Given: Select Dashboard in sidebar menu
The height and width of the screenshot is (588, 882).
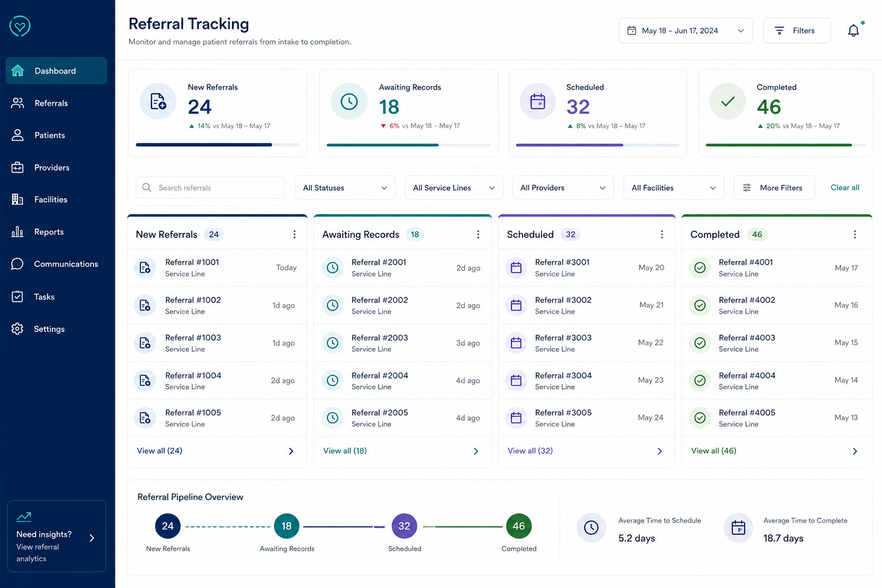Looking at the screenshot, I should pos(56,71).
